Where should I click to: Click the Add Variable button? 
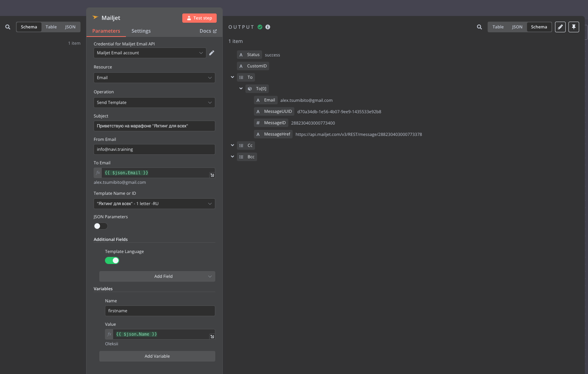157,356
